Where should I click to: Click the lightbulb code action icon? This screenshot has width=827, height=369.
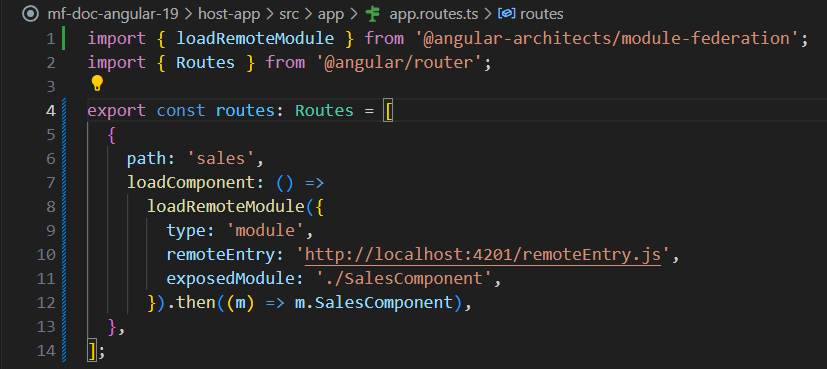(97, 83)
